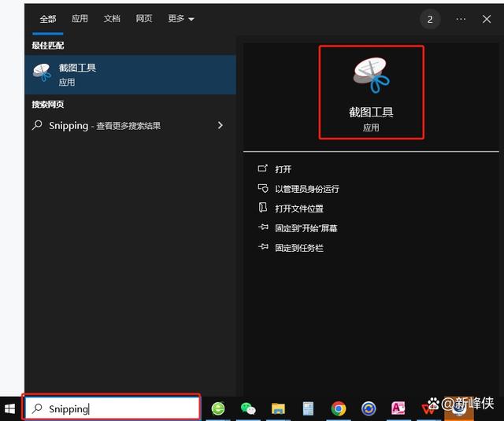Click the 最佳匹配 heading text
The width and height of the screenshot is (504, 421).
point(47,46)
